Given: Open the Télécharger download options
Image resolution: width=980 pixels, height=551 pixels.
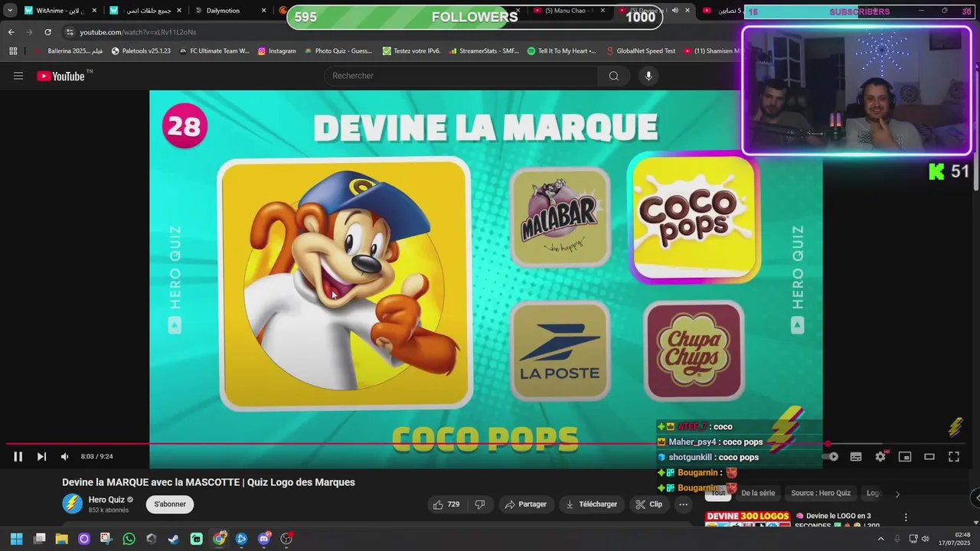Looking at the screenshot, I should 590,504.
